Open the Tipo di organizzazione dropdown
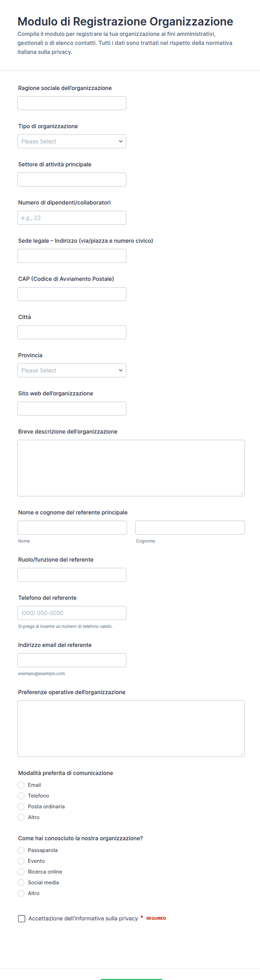 pos(72,142)
